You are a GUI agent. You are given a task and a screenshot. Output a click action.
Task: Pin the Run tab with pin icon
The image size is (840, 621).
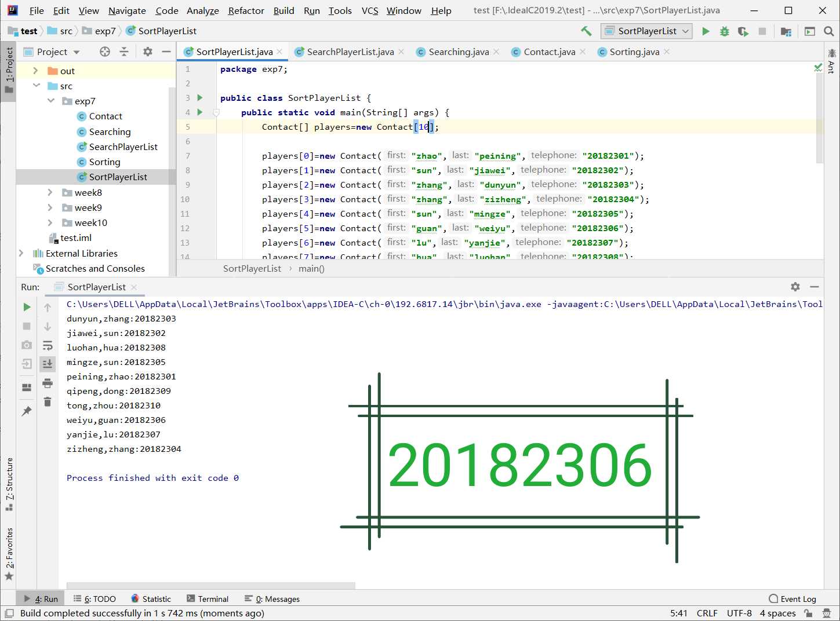(x=27, y=411)
